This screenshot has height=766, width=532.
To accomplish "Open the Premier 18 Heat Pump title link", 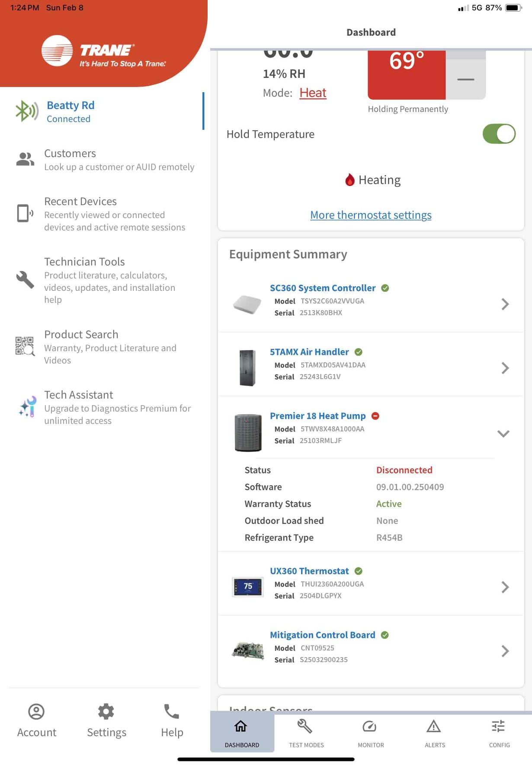I will [318, 416].
